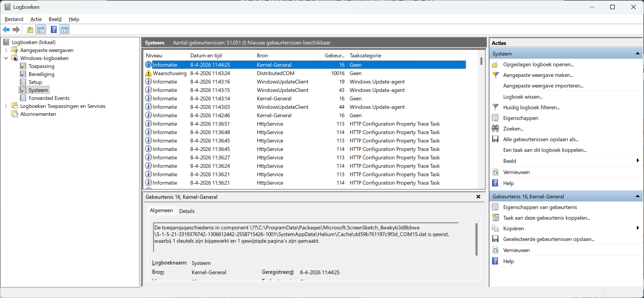The width and height of the screenshot is (644, 298).
Task: Click the up-one-level folder toolbar icon
Action: tap(30, 30)
